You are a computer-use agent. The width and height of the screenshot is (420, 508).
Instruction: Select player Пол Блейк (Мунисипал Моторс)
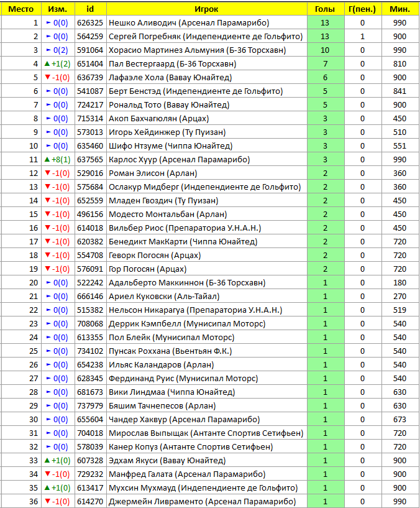coord(171,337)
